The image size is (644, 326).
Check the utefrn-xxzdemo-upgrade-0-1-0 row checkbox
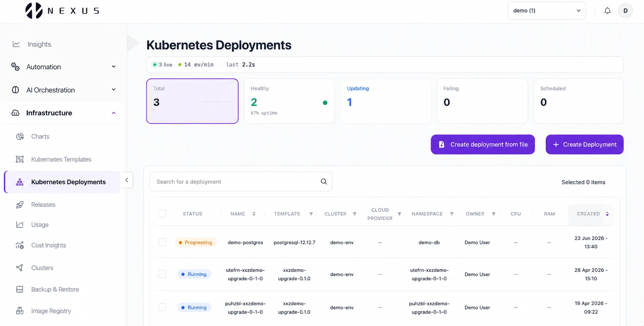tap(162, 274)
